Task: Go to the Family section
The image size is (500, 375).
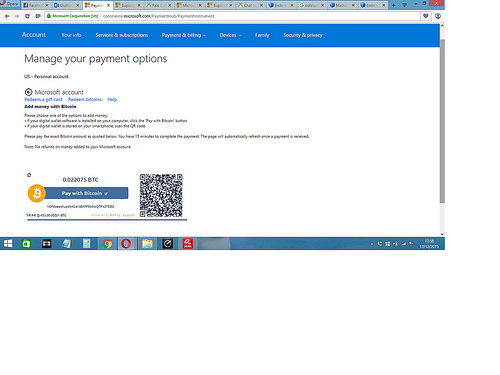Action: 262,35
